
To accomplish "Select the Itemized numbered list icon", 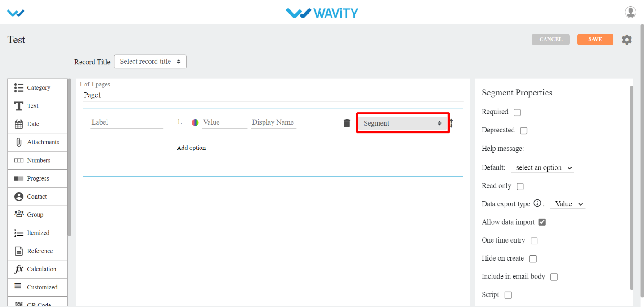I will pos(19,233).
